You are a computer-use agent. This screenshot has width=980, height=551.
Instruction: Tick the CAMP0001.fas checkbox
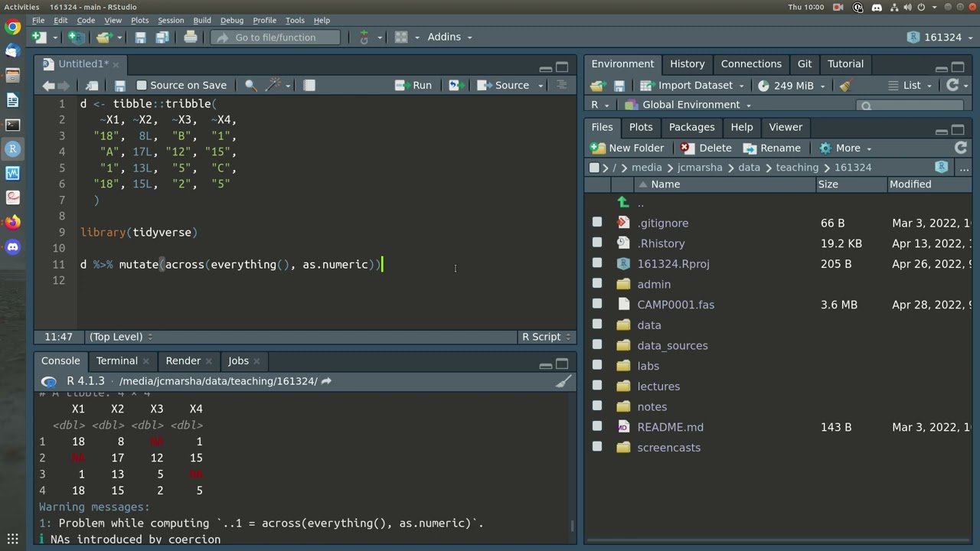(x=597, y=304)
